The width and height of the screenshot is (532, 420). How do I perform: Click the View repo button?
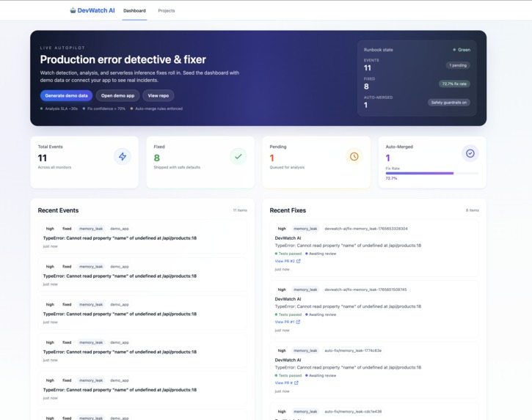pyautogui.click(x=158, y=95)
